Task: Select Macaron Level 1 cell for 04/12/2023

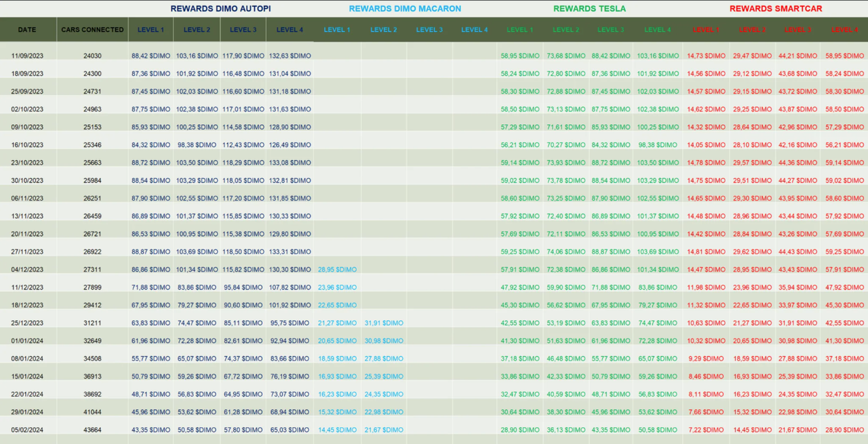Action: coord(337,269)
